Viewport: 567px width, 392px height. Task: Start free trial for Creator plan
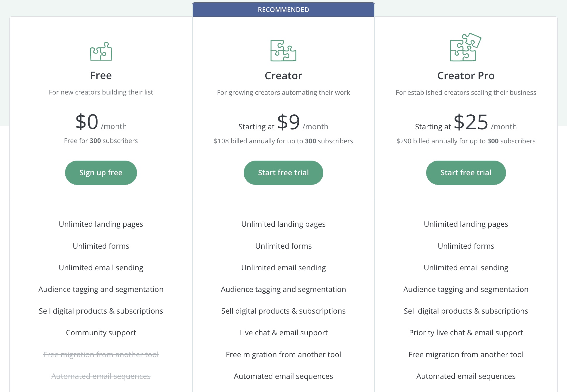[283, 173]
